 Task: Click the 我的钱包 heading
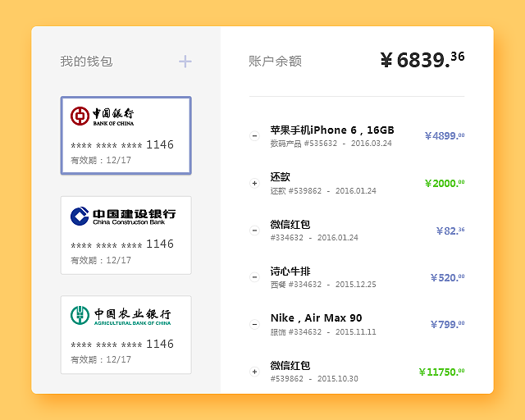point(86,62)
